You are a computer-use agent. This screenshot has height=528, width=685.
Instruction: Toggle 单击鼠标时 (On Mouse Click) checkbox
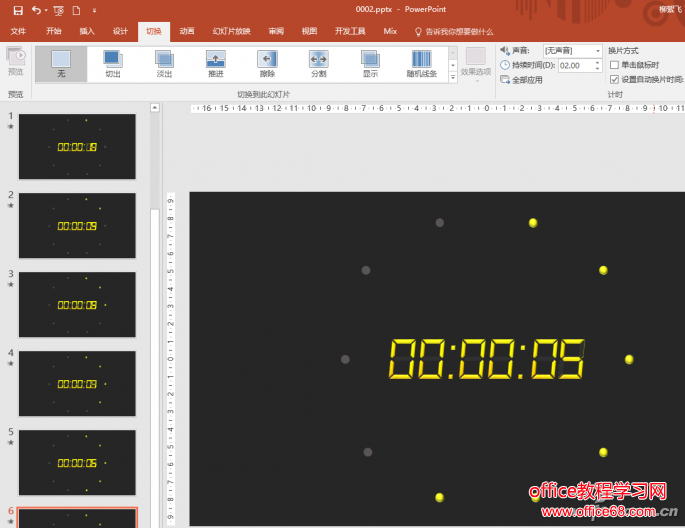[614, 65]
